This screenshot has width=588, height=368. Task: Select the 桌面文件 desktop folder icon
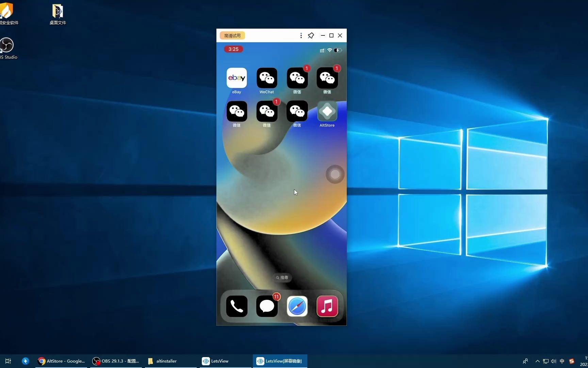coord(58,14)
